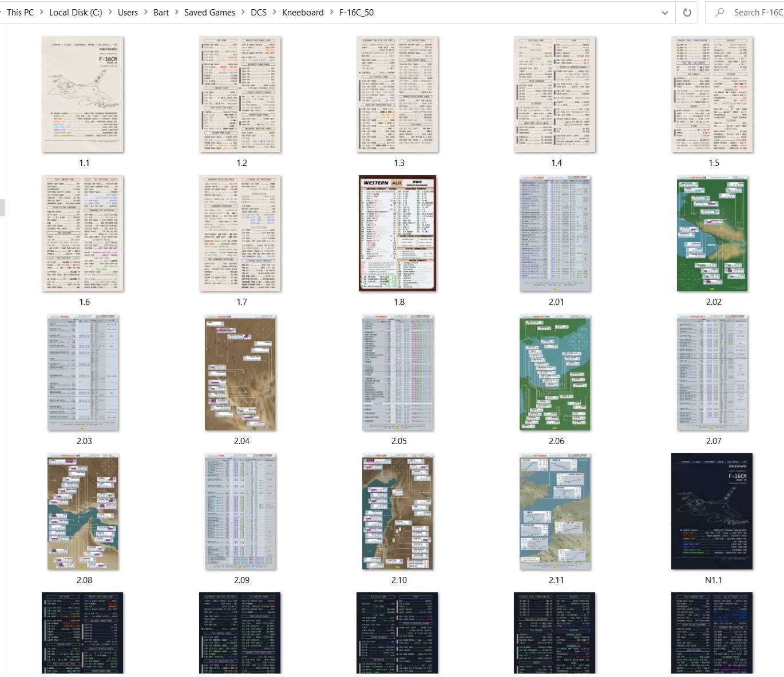Expand chevron after Saved Games breadcrumb
The height and width of the screenshot is (677, 784).
coord(243,12)
